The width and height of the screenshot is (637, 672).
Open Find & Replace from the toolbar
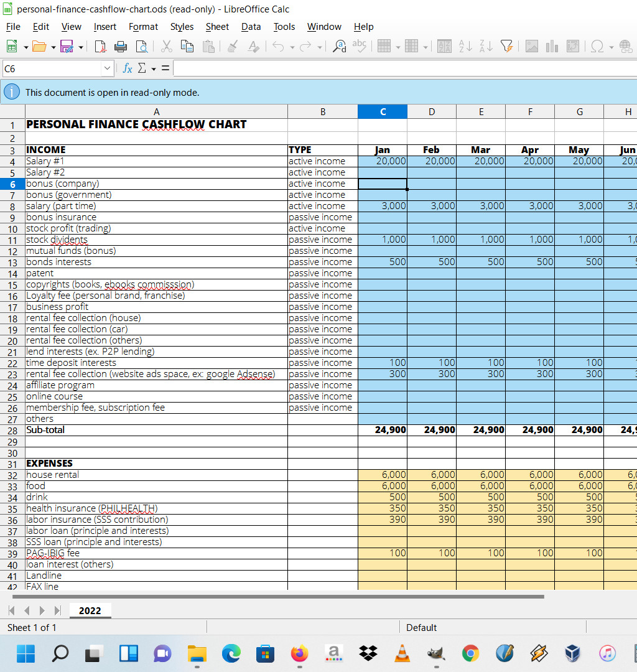[x=339, y=46]
